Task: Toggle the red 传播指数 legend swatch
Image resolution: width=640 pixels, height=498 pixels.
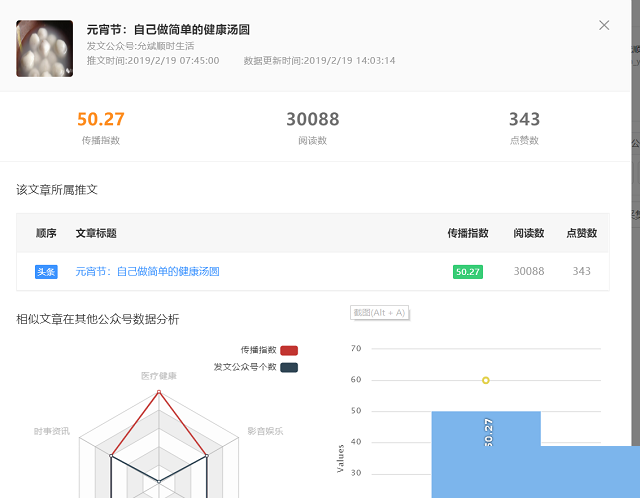Action: (x=289, y=350)
